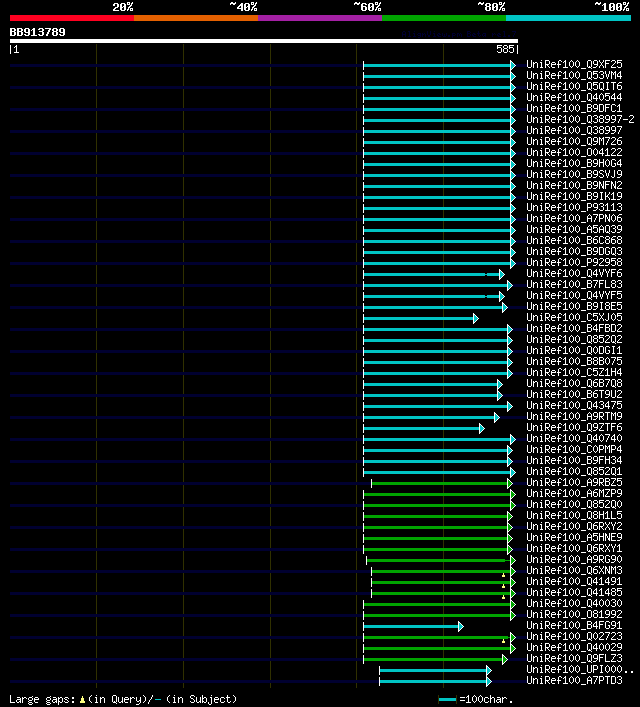Select hit UniRef100_B4FBD2
640x707 pixels.
click(x=574, y=328)
